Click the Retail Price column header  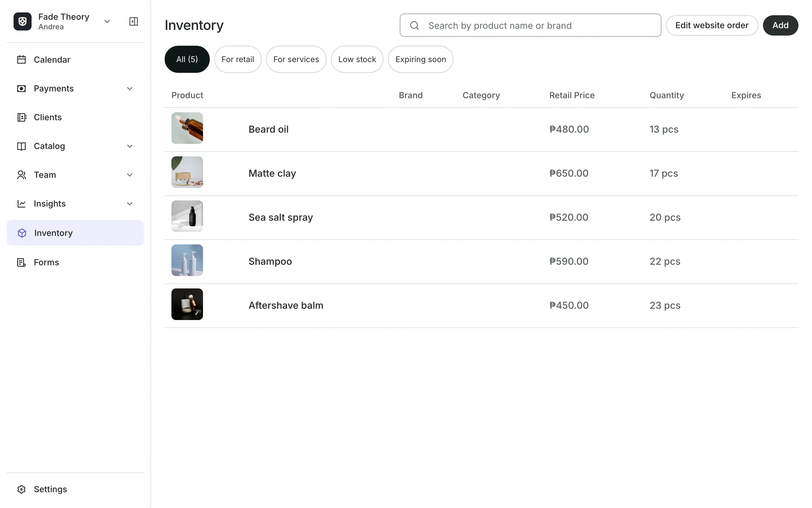[x=572, y=95]
